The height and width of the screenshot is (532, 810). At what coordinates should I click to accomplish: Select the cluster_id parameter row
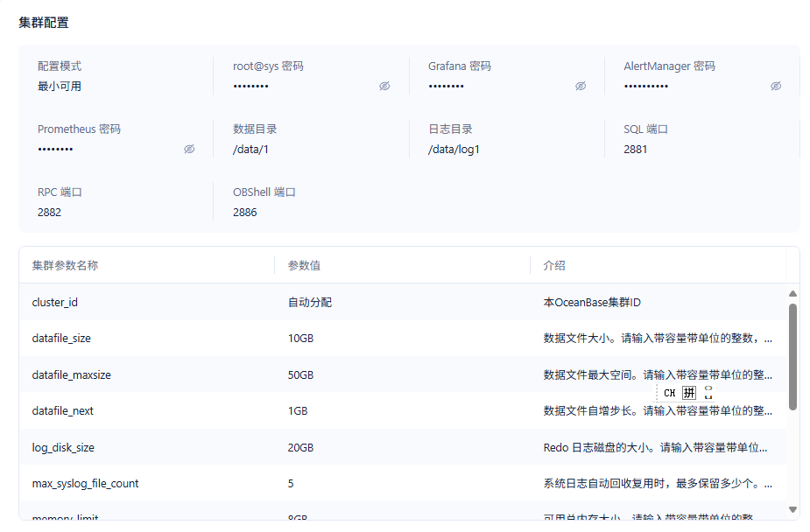click(403, 303)
